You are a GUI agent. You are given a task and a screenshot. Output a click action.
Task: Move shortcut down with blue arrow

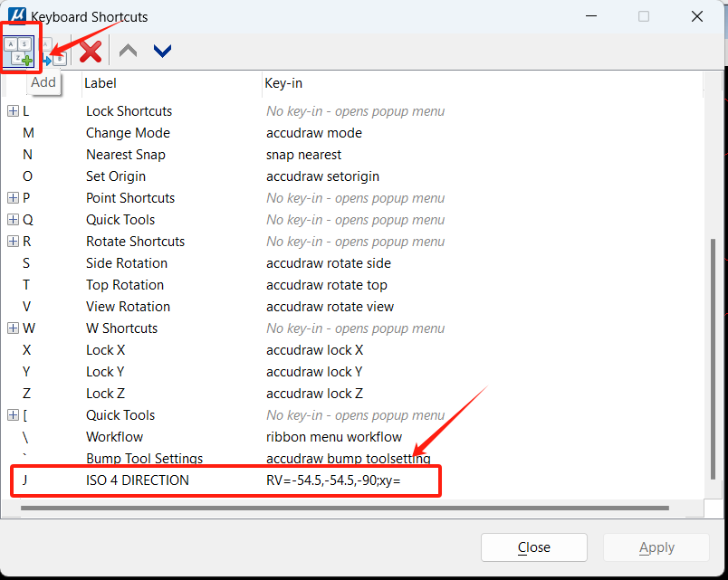point(162,51)
